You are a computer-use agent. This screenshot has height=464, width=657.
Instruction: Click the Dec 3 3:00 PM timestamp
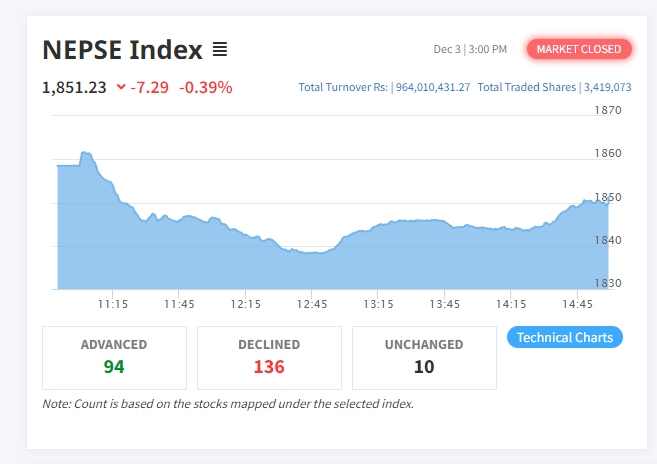[470, 49]
